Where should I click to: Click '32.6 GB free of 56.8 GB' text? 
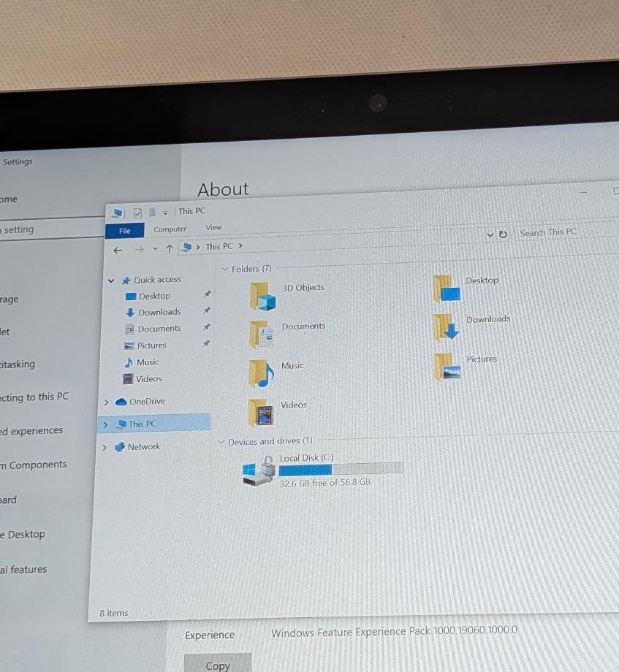pyautogui.click(x=325, y=483)
